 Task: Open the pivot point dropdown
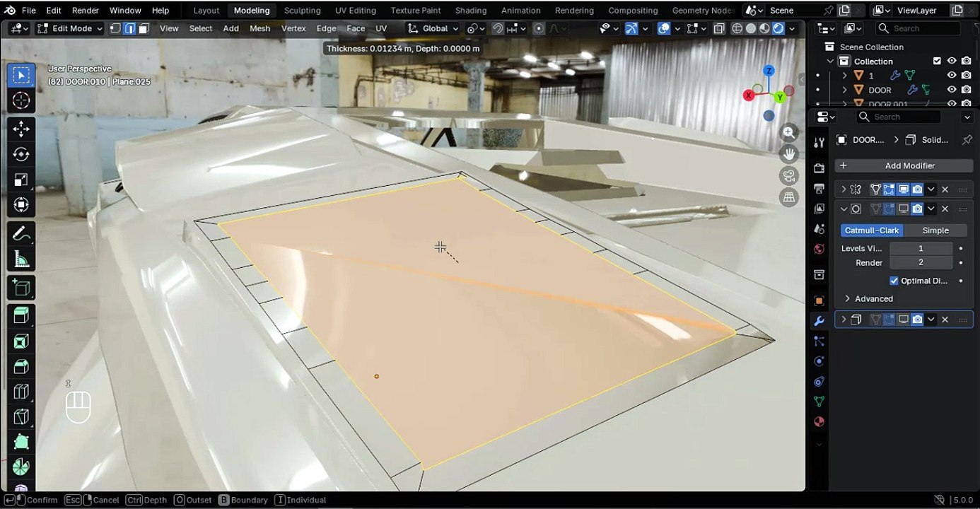coord(476,28)
